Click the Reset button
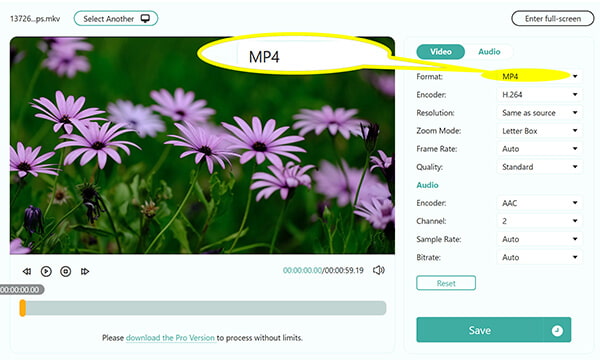 pos(446,283)
